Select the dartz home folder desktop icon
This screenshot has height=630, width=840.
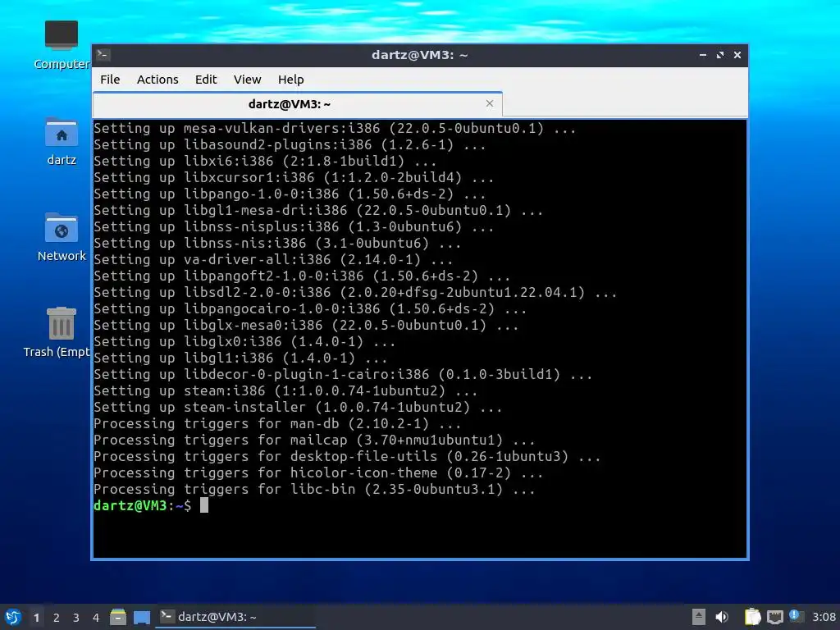[x=62, y=141]
